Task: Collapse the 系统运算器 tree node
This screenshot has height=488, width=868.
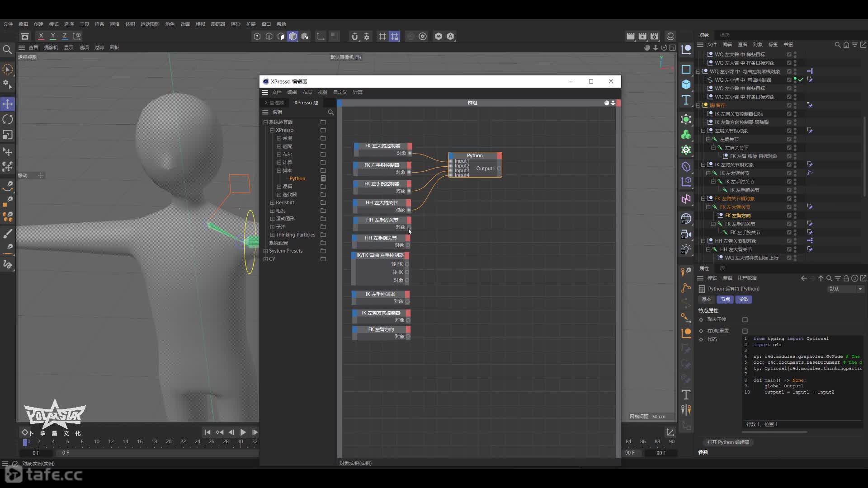Action: pyautogui.click(x=265, y=122)
